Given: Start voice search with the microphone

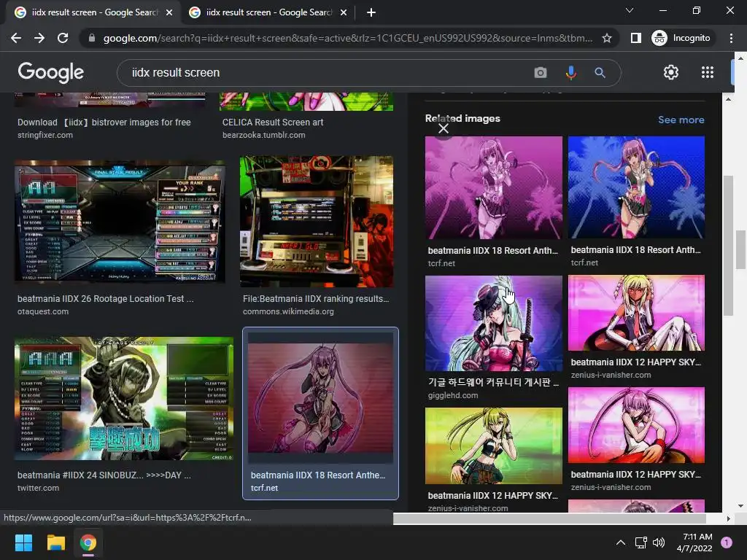Looking at the screenshot, I should (x=570, y=72).
